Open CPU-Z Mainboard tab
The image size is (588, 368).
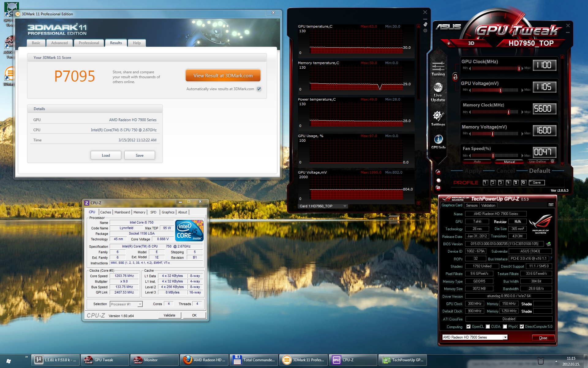122,212
